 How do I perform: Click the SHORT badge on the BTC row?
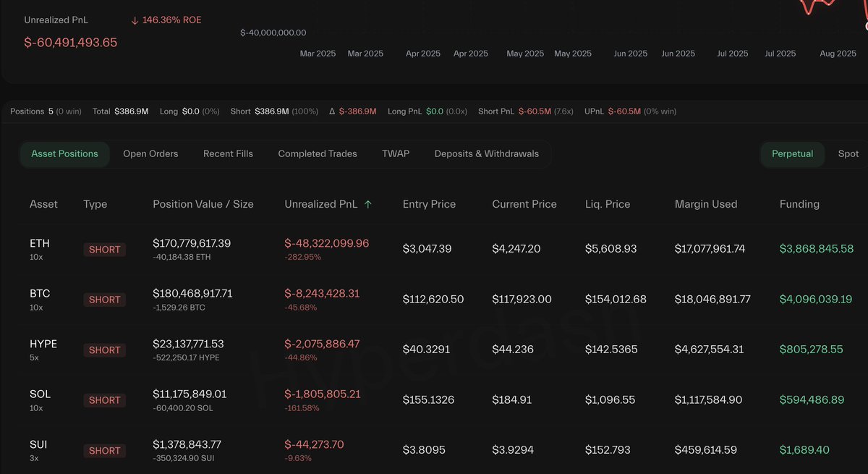click(104, 299)
